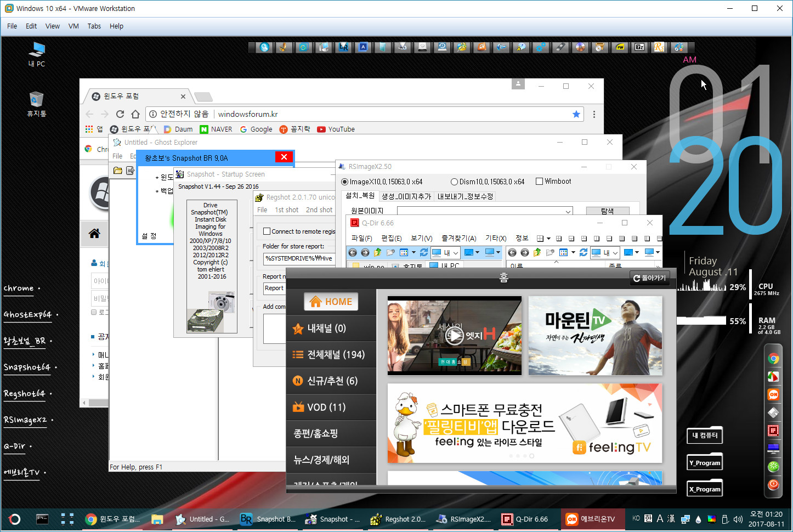The height and width of the screenshot is (532, 793).
Task: Refresh the Q-Dir right pane
Action: click(584, 252)
